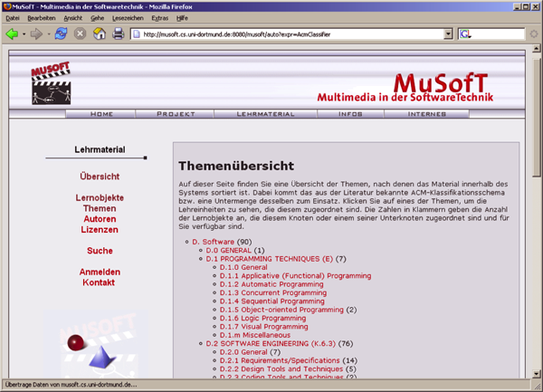Click the Anmelden sidebar link
The image size is (543, 392).
[100, 272]
